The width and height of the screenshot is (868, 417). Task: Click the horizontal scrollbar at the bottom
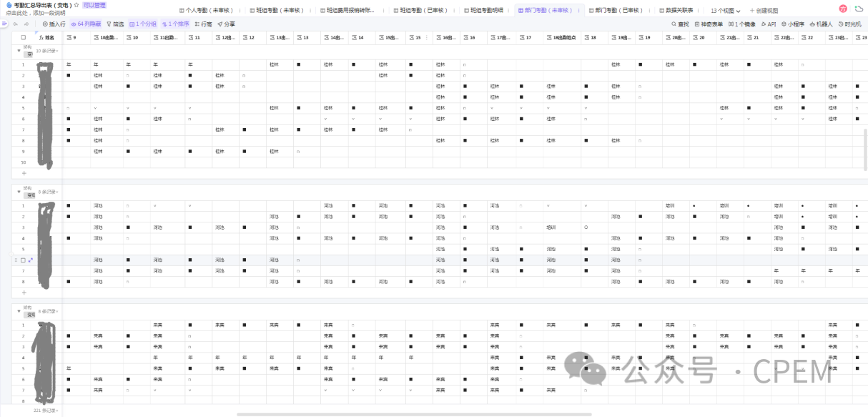413,414
